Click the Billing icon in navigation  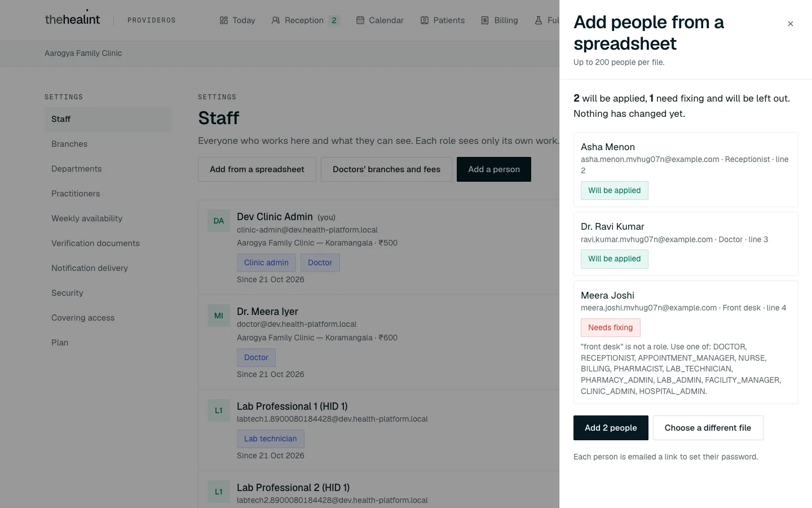(x=485, y=20)
